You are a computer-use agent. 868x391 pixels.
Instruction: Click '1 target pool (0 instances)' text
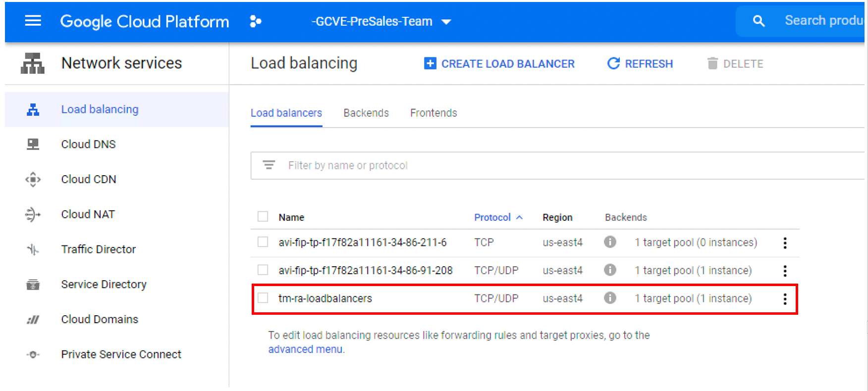(696, 243)
